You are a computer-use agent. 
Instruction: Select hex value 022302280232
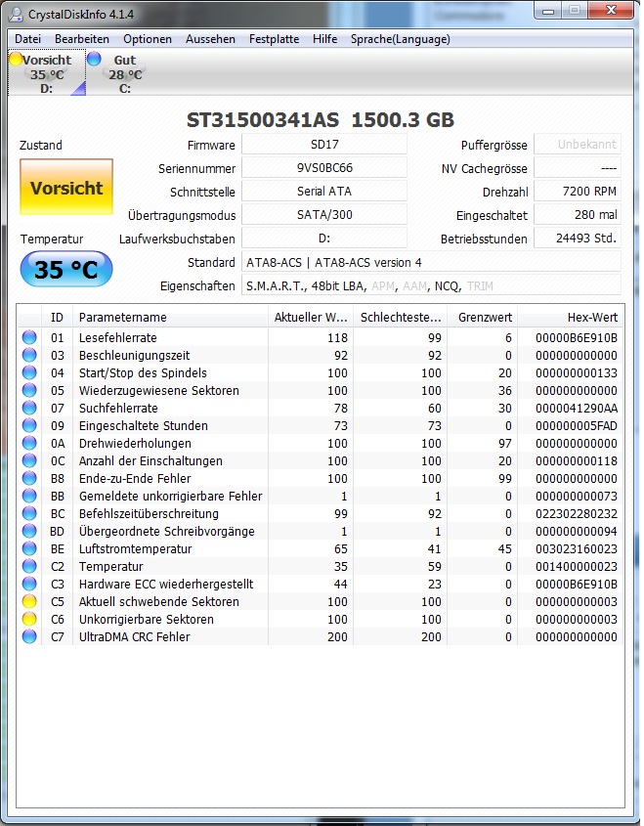[x=576, y=513]
